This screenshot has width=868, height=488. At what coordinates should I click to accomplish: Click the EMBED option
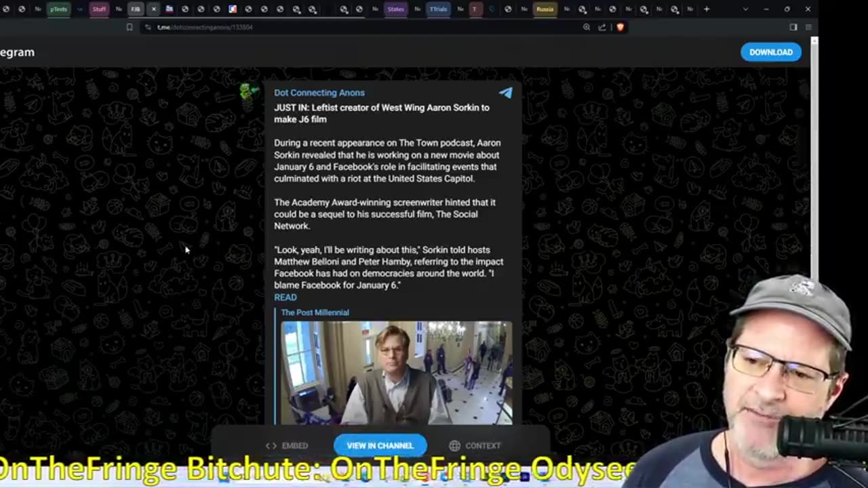click(287, 445)
